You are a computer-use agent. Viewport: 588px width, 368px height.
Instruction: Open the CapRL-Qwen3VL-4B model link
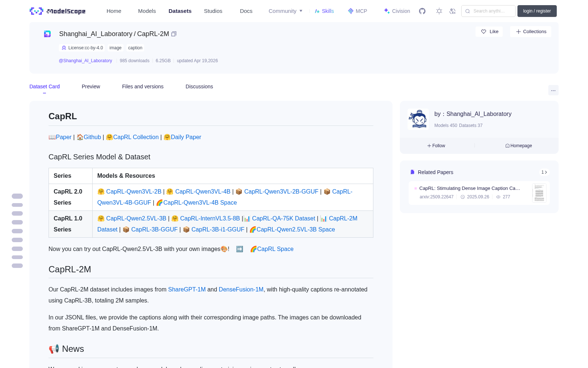(x=203, y=191)
